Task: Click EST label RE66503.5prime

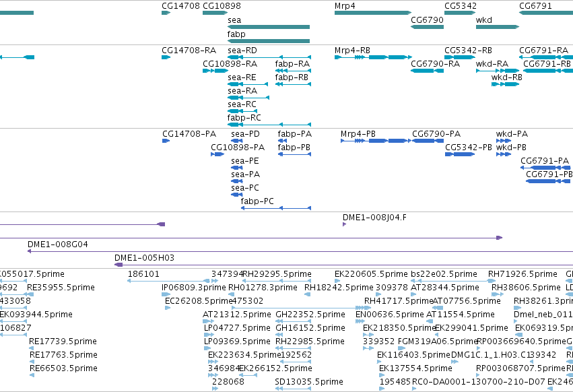Action: click(63, 368)
